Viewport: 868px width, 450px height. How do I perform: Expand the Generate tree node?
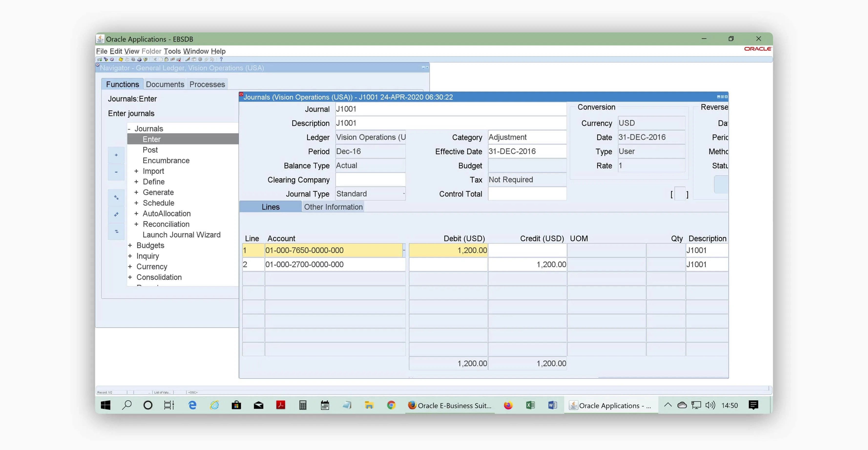[x=136, y=193]
